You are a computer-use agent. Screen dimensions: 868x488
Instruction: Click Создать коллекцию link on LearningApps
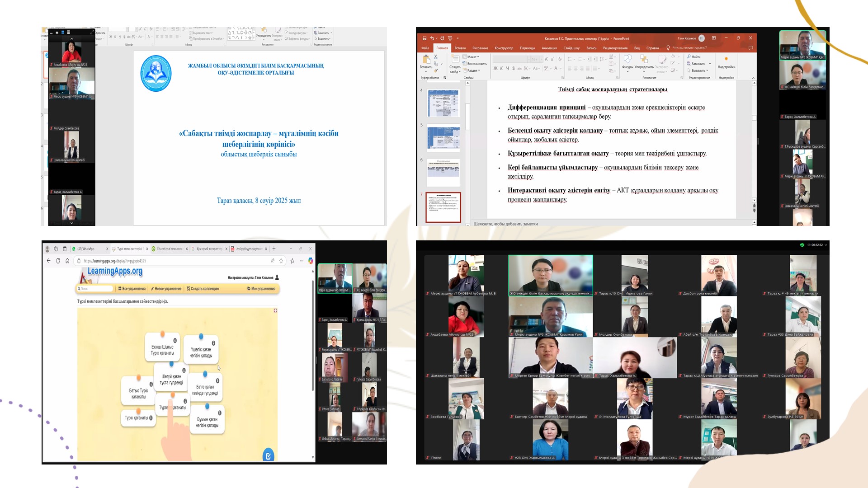(203, 289)
